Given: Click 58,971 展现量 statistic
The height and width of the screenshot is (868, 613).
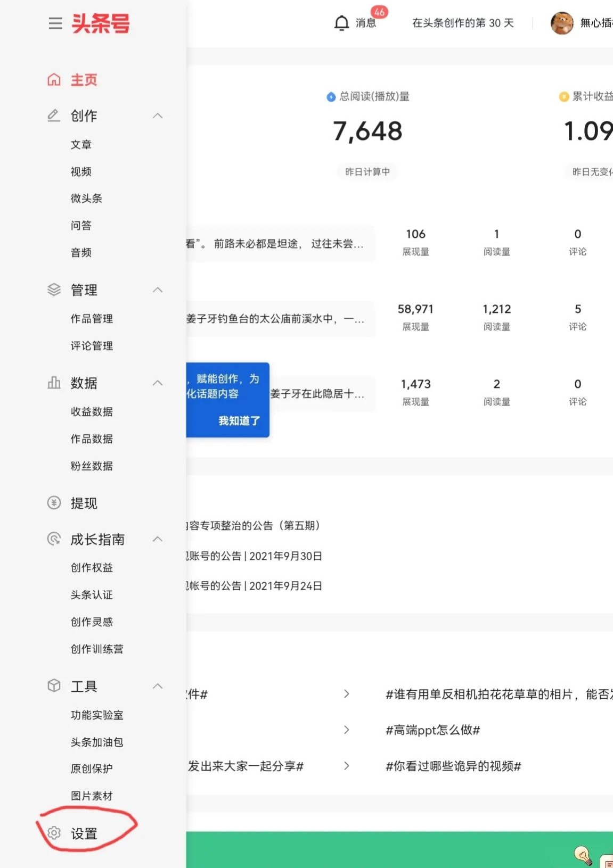Looking at the screenshot, I should [415, 317].
